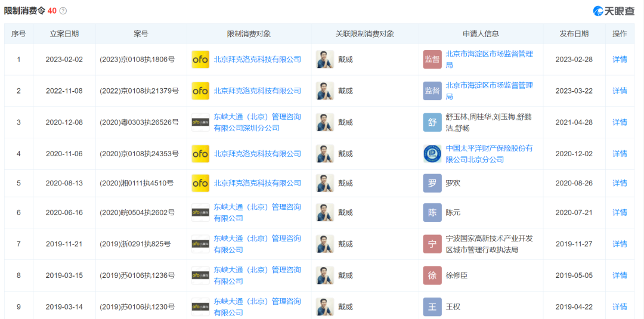Image resolution: width=644 pixels, height=319 pixels.
Task: Click the ofo logo in row 4
Action: tap(200, 154)
